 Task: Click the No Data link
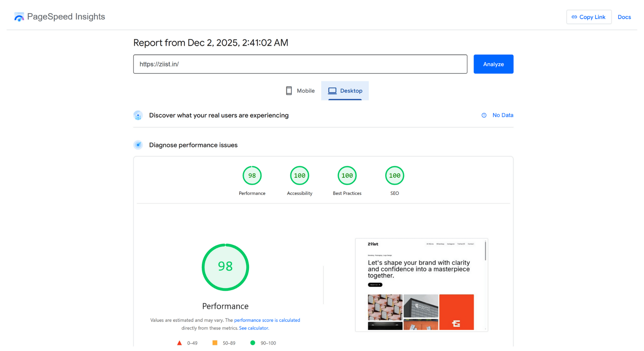click(x=503, y=115)
